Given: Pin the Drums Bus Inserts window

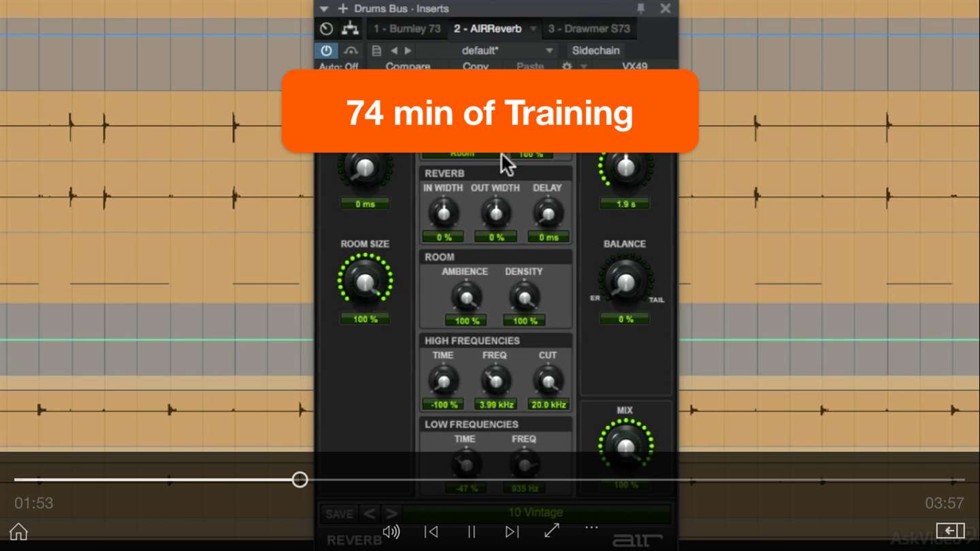Looking at the screenshot, I should (x=640, y=8).
